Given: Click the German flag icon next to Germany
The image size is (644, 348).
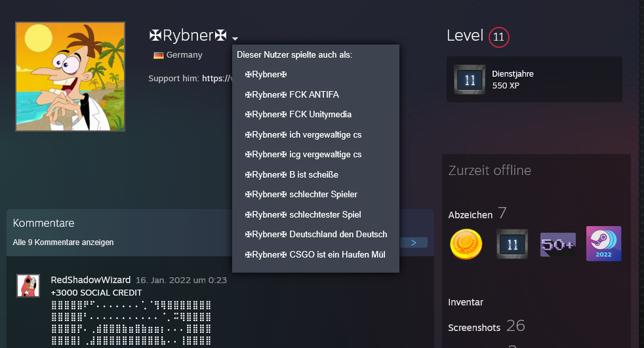Looking at the screenshot, I should tap(158, 56).
